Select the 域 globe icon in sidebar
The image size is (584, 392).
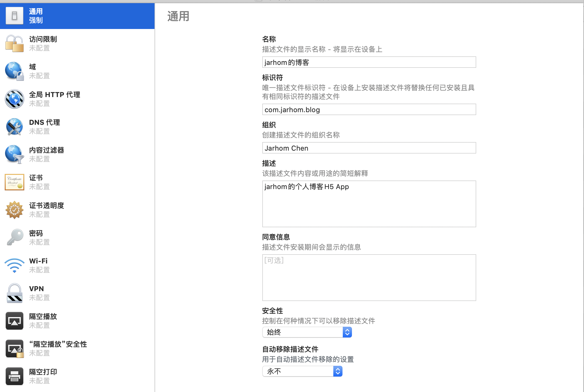tap(14, 71)
